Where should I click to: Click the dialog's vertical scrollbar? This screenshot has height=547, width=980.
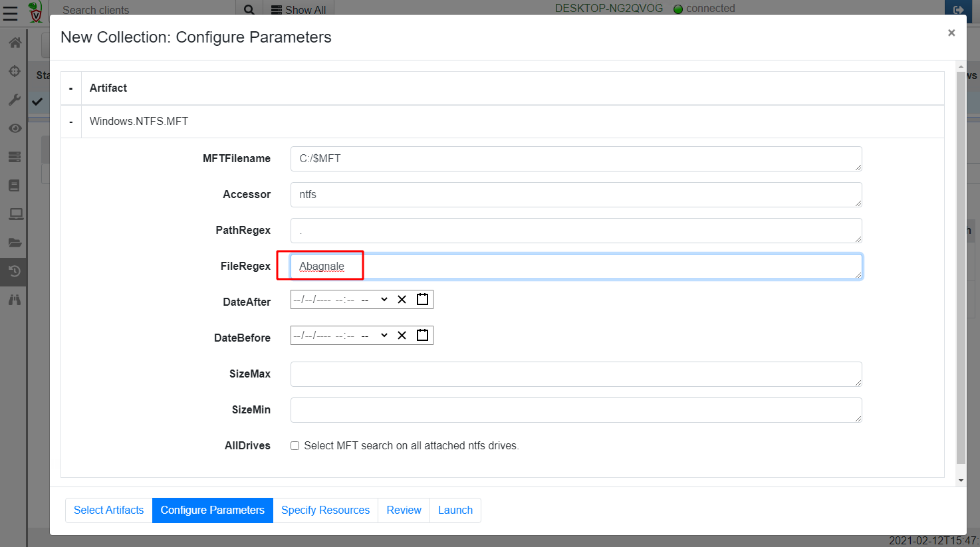[x=961, y=266]
